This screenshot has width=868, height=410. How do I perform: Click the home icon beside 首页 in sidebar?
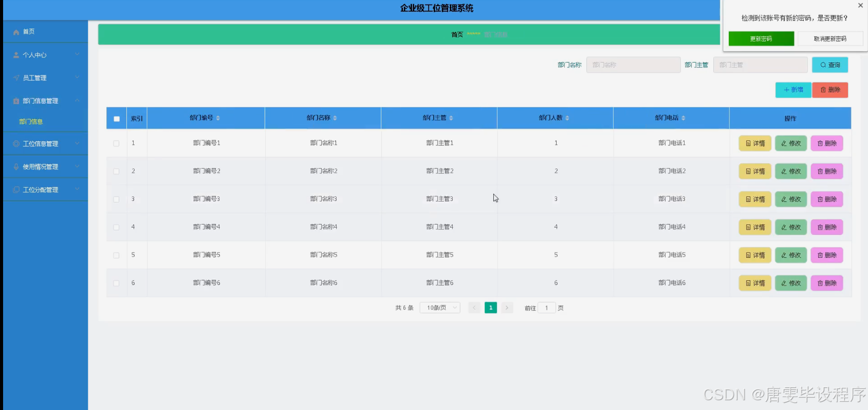coord(16,32)
